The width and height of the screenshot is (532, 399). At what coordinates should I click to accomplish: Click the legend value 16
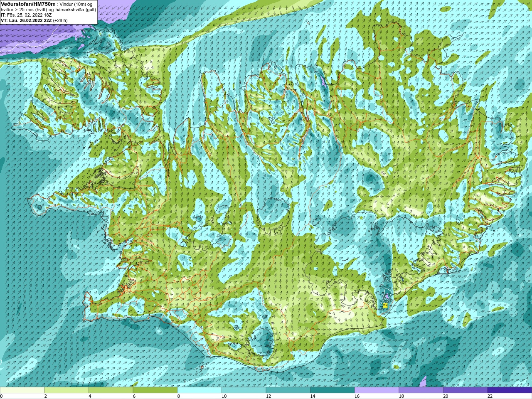tap(357, 397)
